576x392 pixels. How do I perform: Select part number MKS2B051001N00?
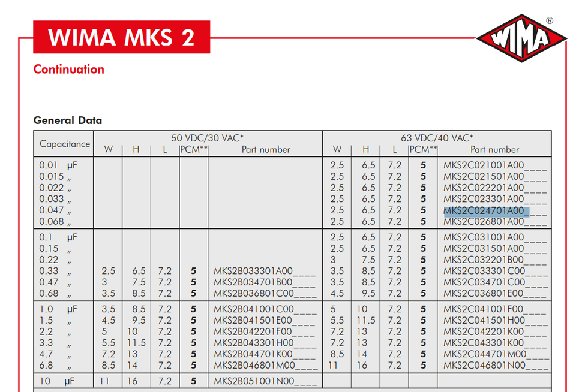(254, 381)
